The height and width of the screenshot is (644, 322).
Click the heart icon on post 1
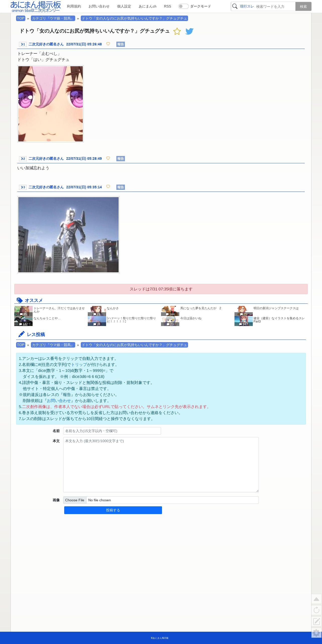click(x=108, y=44)
